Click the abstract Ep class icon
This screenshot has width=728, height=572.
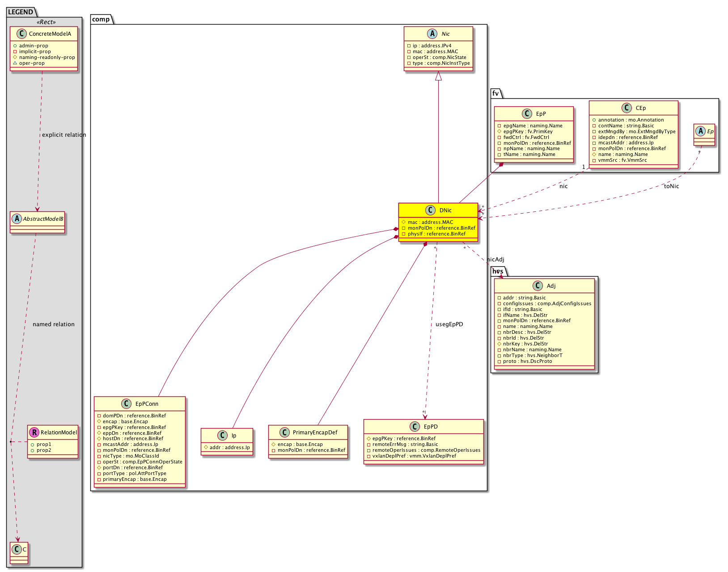pos(700,131)
